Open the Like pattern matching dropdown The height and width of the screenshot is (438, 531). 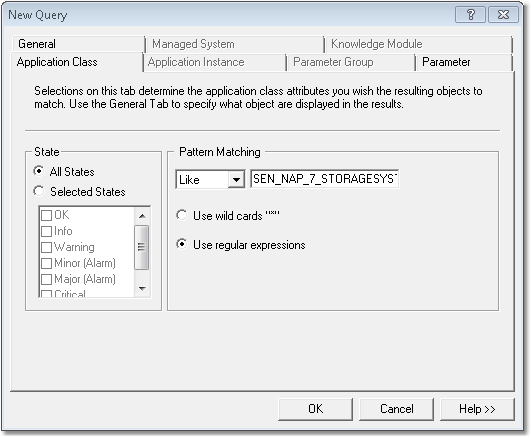236,180
